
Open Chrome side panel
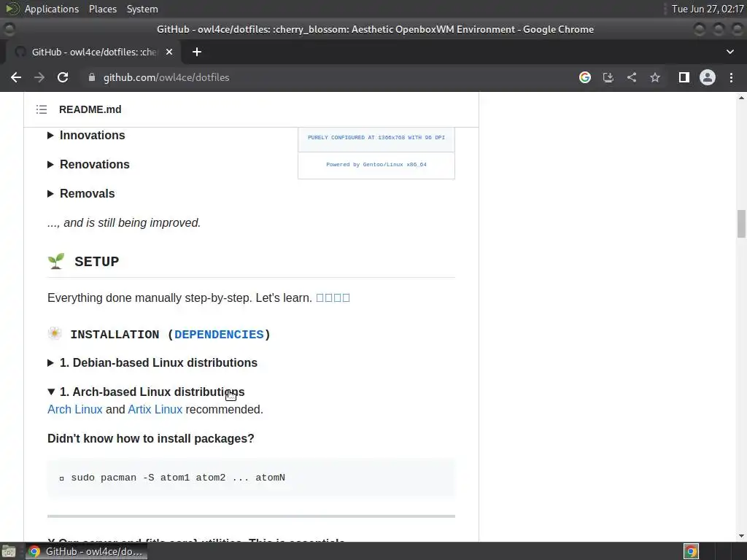point(684,77)
